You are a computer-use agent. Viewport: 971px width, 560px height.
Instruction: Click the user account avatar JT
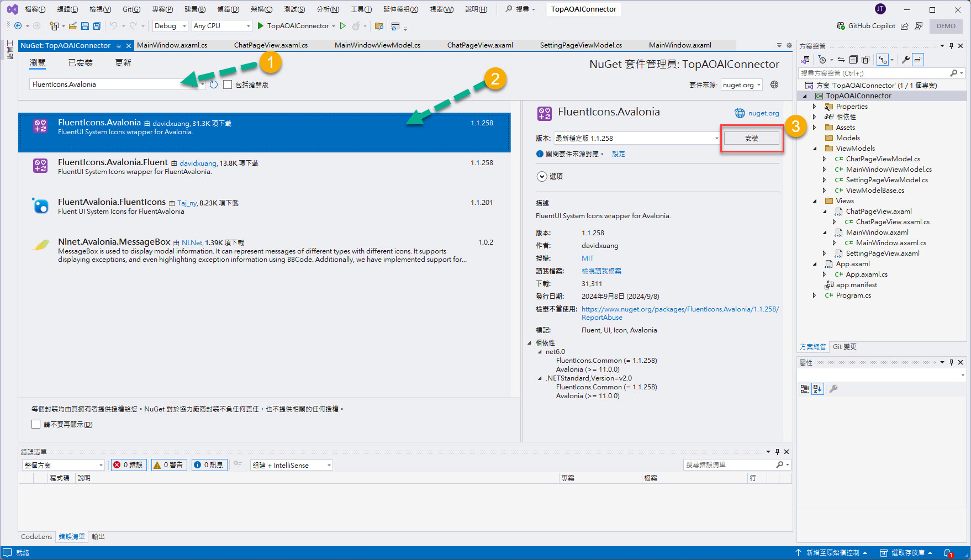880,9
